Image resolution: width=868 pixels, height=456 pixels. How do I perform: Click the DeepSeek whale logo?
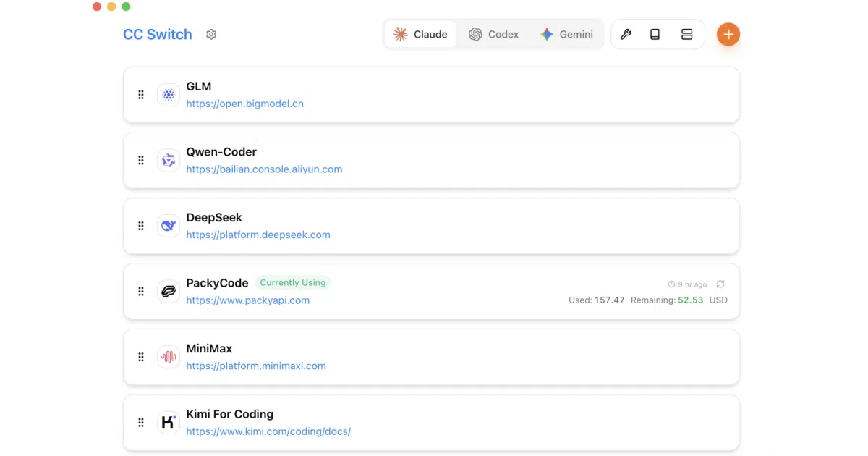(x=169, y=226)
